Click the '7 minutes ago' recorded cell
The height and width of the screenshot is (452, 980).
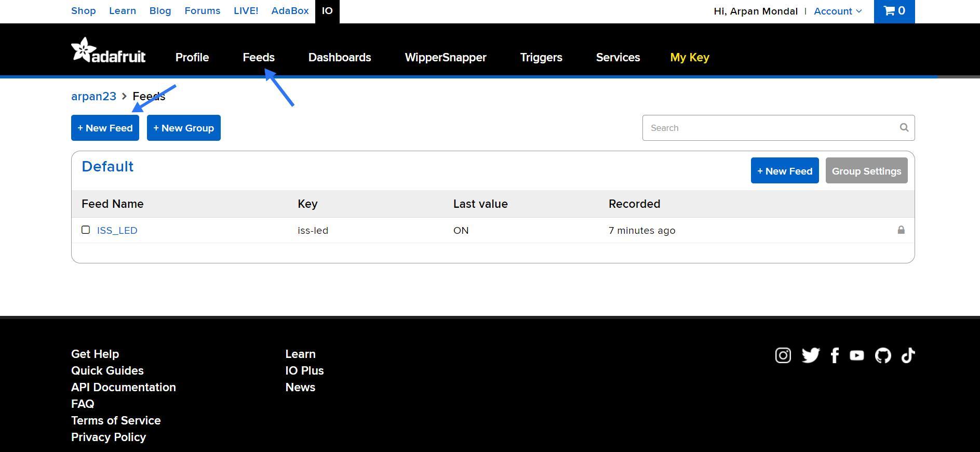642,230
